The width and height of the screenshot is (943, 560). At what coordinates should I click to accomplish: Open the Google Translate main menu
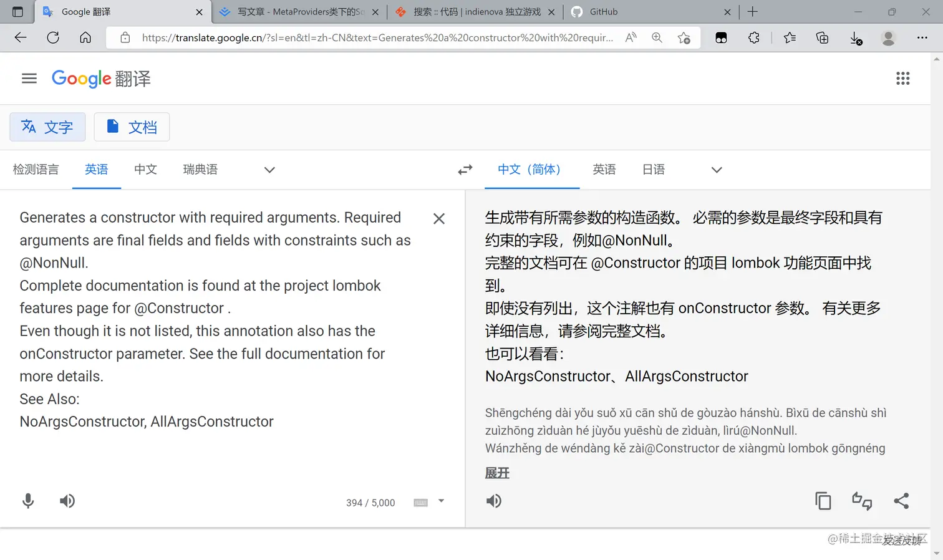coord(29,79)
